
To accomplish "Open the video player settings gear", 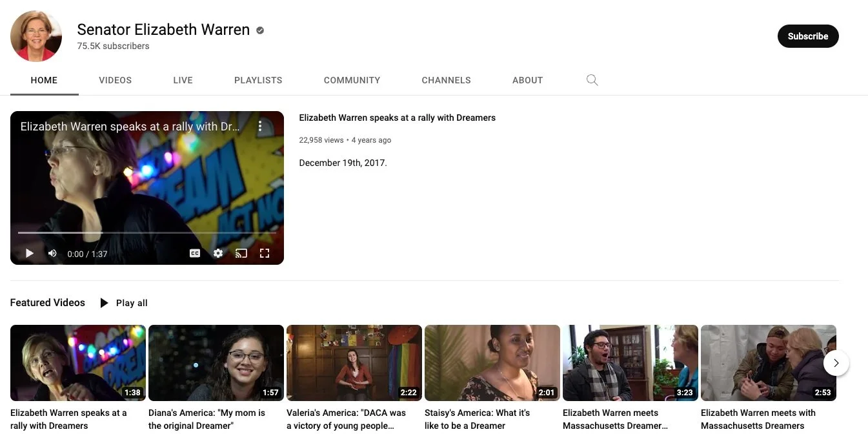I will point(218,253).
